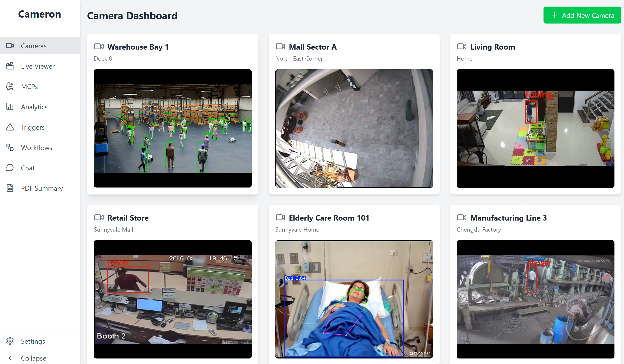
Task: Open the Warehouse Bay 1 camera title
Action: click(138, 47)
